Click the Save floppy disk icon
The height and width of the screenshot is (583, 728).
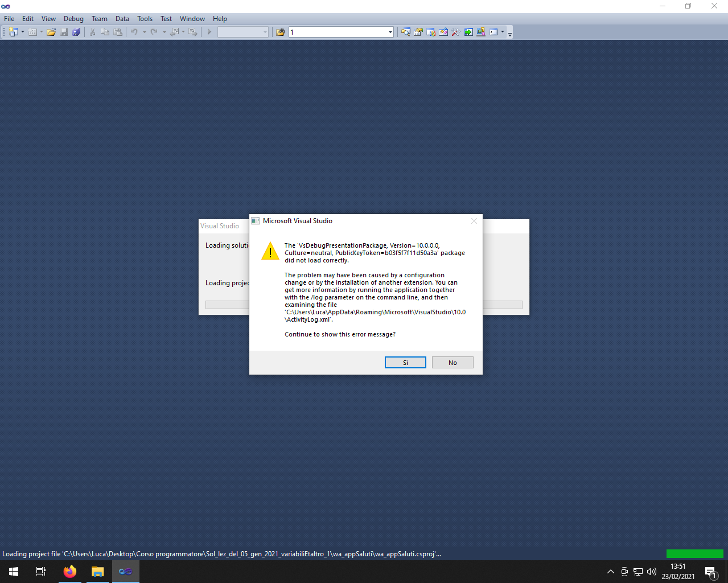tap(64, 32)
